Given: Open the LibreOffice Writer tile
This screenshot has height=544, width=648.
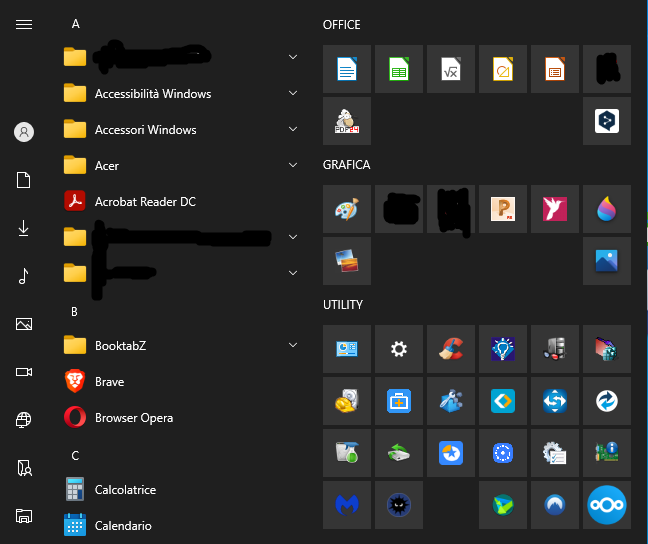Looking at the screenshot, I should (x=347, y=69).
